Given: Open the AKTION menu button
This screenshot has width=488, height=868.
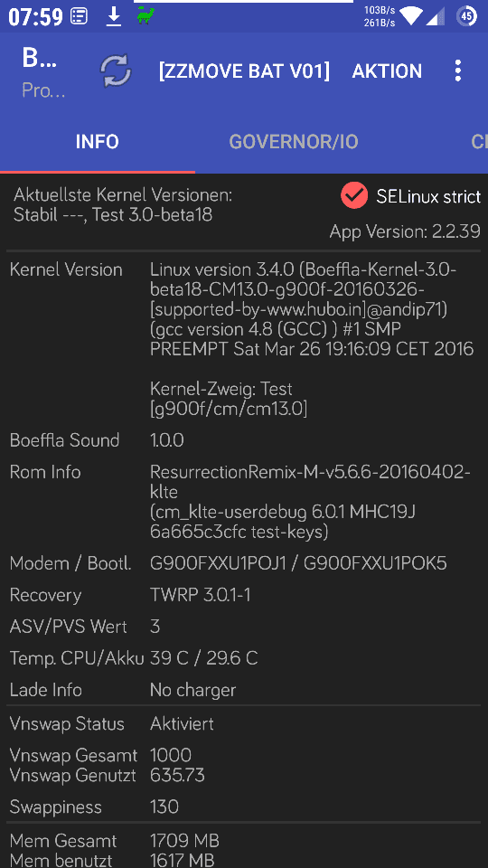Looking at the screenshot, I should (x=387, y=71).
